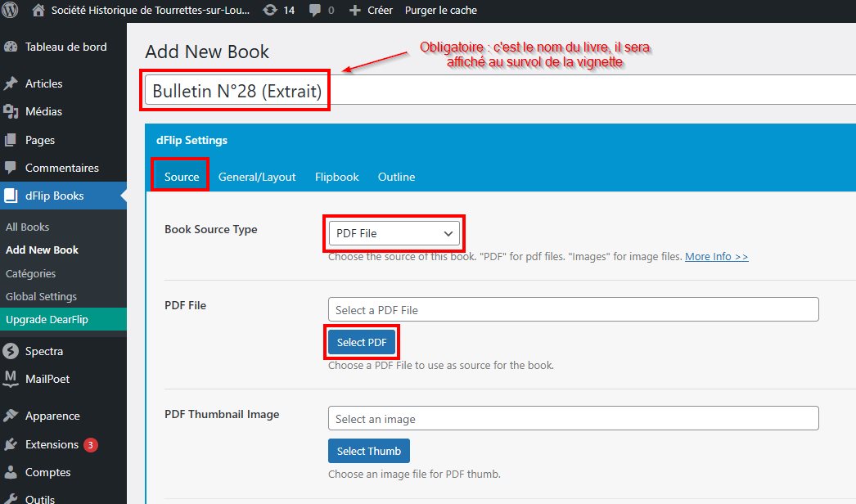Image resolution: width=856 pixels, height=504 pixels.
Task: Click the WordPress logo icon
Action: (10, 10)
